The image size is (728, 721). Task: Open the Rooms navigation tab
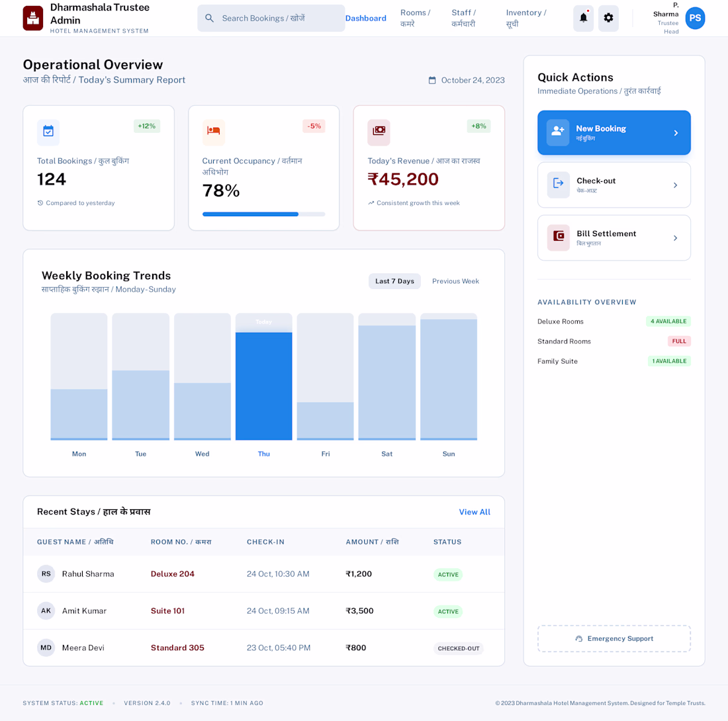coord(415,18)
